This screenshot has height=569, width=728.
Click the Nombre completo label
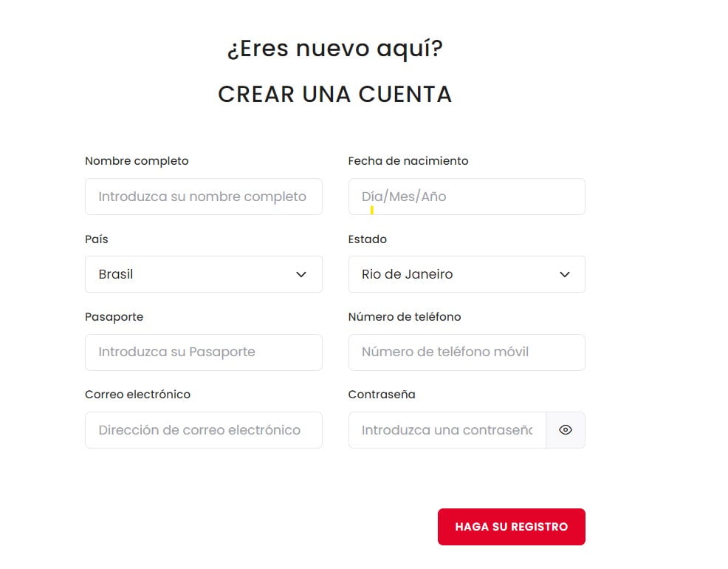[136, 160]
